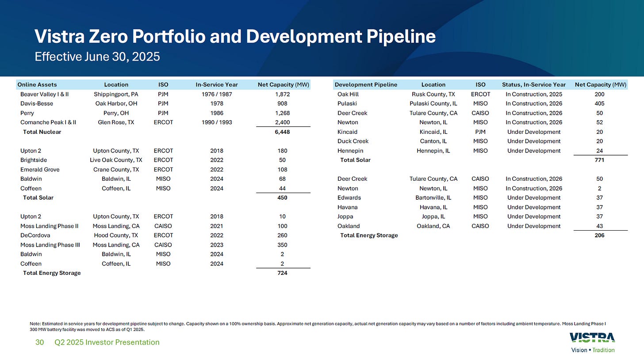
Task: Click the 'Oak Hill' pipeline project
Action: pos(348,94)
